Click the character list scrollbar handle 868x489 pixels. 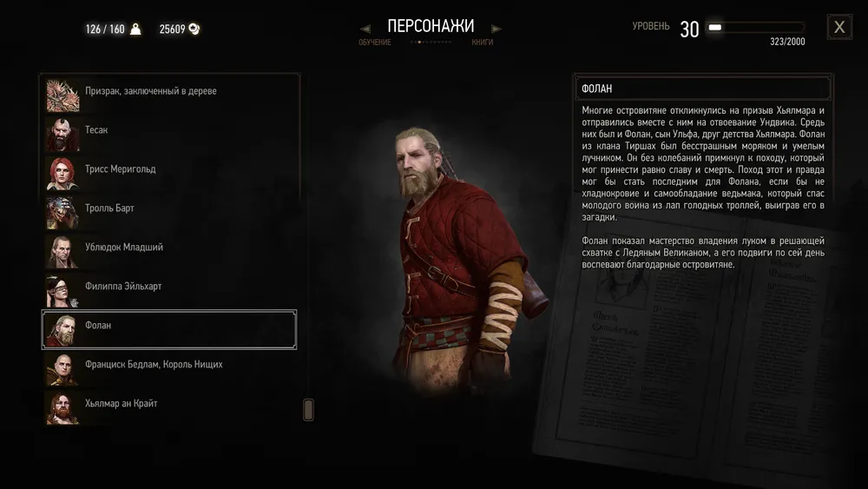pos(308,410)
